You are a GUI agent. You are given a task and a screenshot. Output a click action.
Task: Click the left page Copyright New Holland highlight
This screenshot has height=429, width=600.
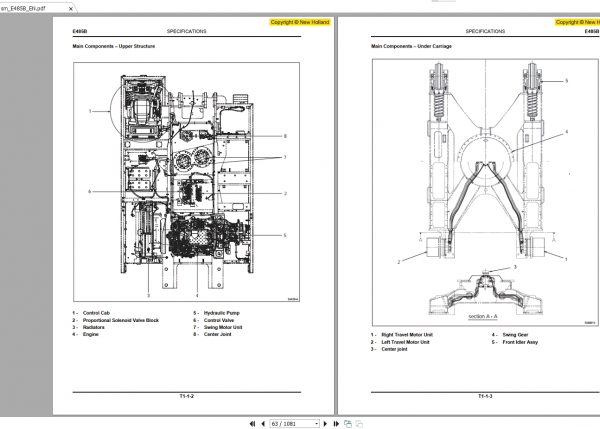[300, 22]
